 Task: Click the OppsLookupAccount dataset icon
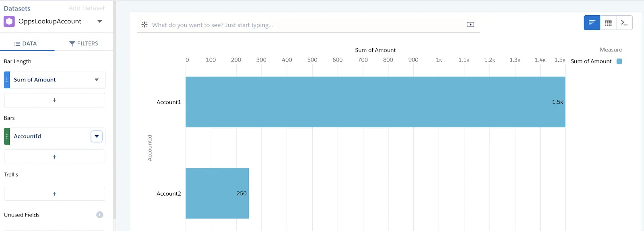(9, 21)
